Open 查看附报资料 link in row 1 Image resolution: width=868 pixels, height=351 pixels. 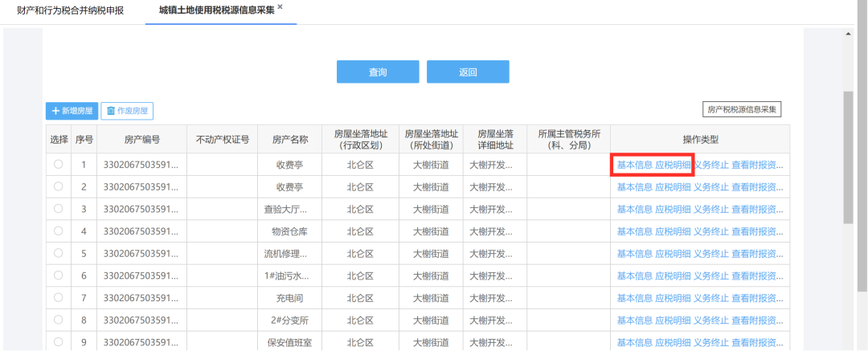point(757,165)
